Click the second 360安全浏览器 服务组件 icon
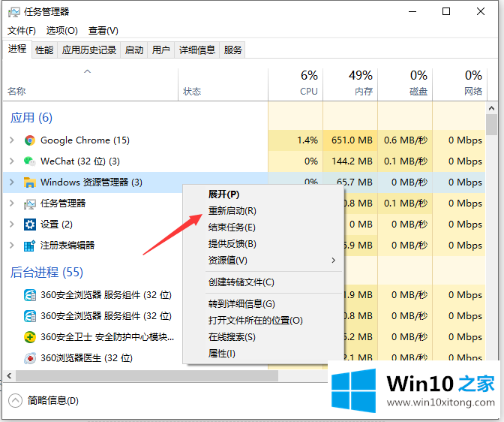Screen dimensions: 504x422 tap(29, 316)
